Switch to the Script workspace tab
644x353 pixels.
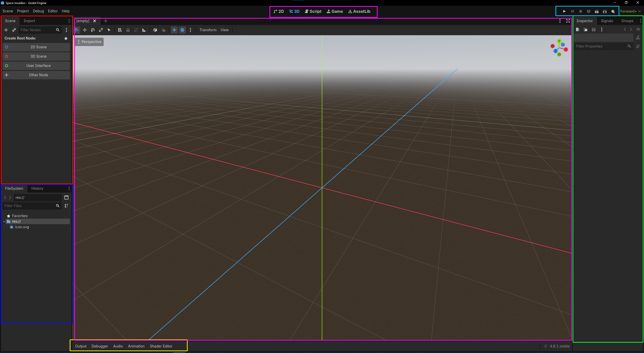click(313, 11)
